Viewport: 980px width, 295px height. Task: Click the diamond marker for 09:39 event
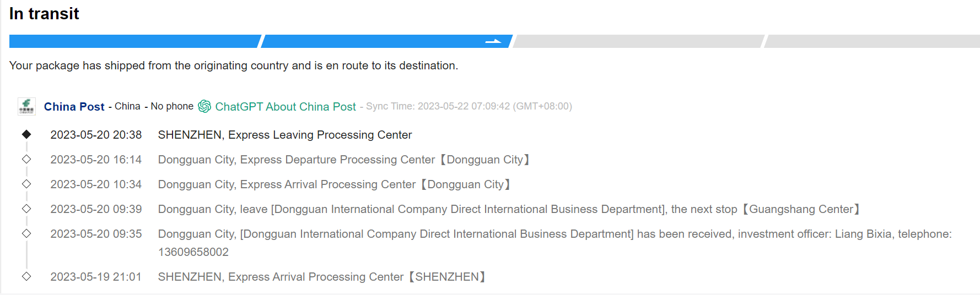click(26, 209)
